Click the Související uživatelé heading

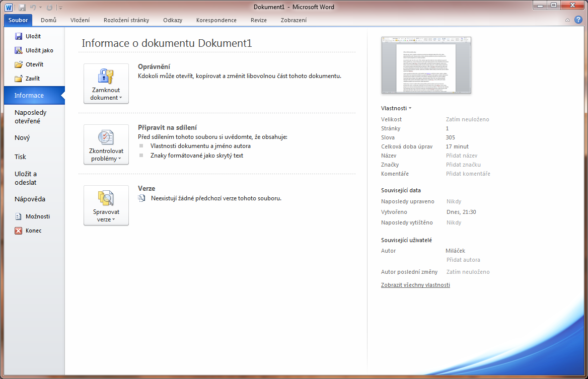point(406,240)
